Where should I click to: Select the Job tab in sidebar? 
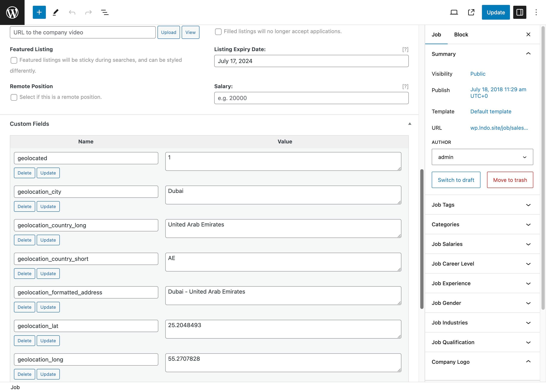pos(436,35)
